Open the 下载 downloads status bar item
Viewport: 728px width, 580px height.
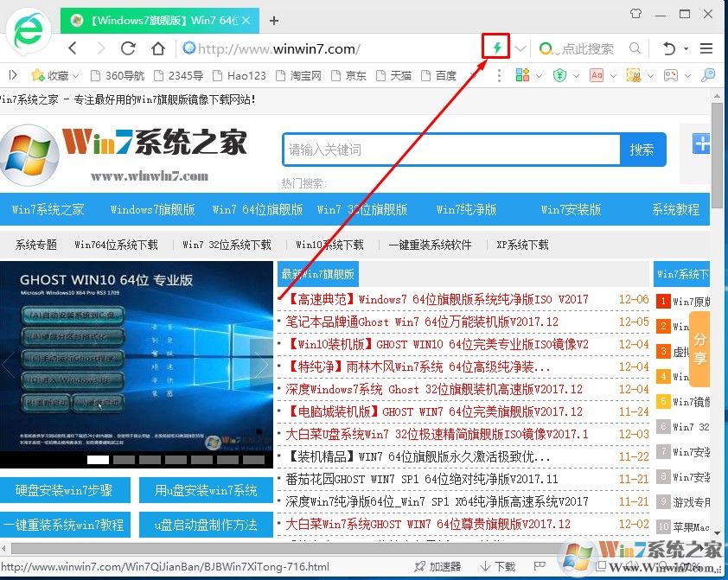tap(498, 566)
